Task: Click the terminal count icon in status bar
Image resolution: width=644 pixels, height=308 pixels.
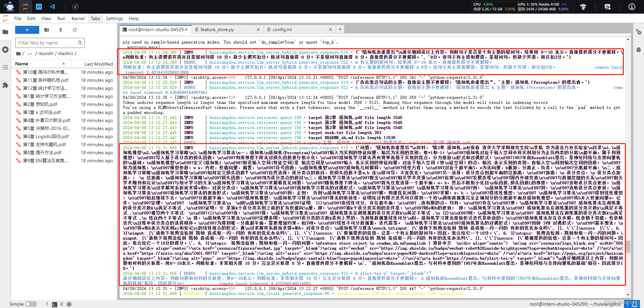Action: click(x=54, y=304)
